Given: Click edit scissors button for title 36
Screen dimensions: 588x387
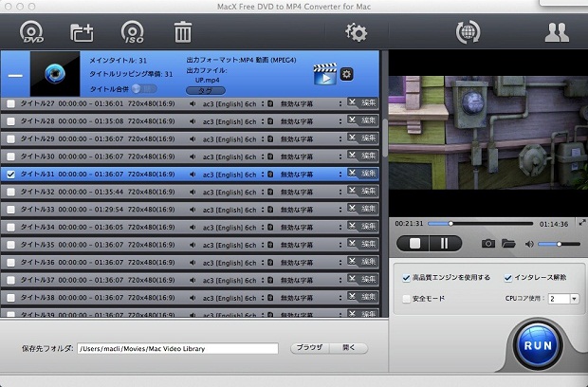Looking at the screenshot, I should (x=362, y=262).
